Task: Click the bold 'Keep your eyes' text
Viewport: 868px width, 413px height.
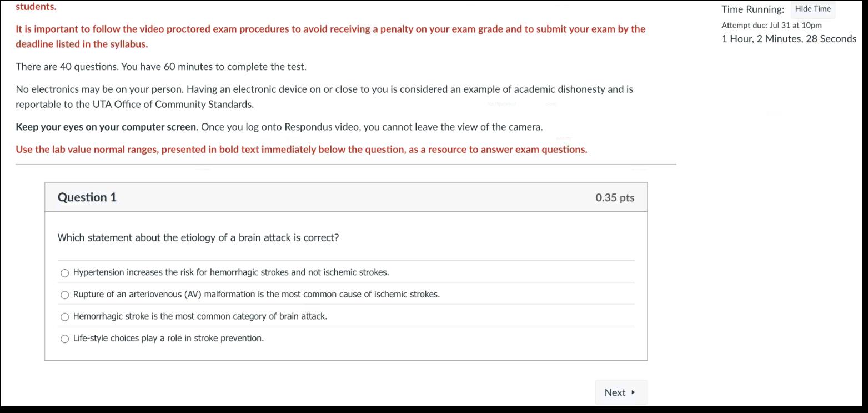Action: click(x=106, y=127)
